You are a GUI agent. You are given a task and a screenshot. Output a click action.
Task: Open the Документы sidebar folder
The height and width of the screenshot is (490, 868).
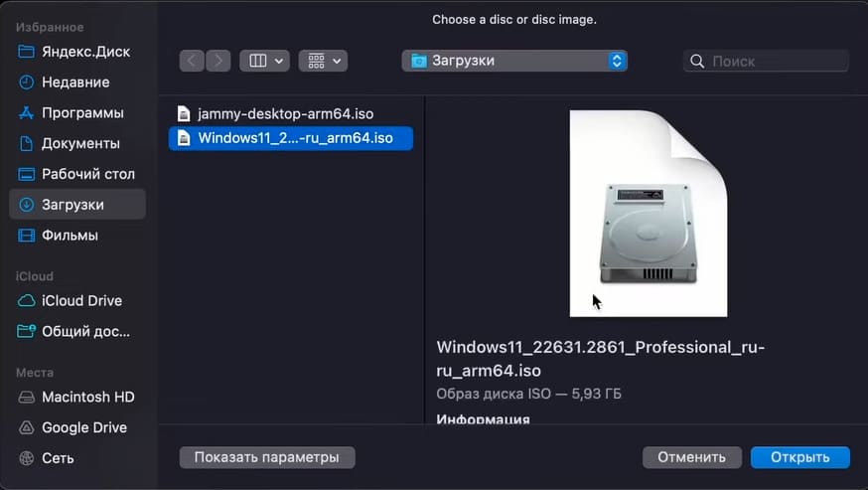click(80, 144)
